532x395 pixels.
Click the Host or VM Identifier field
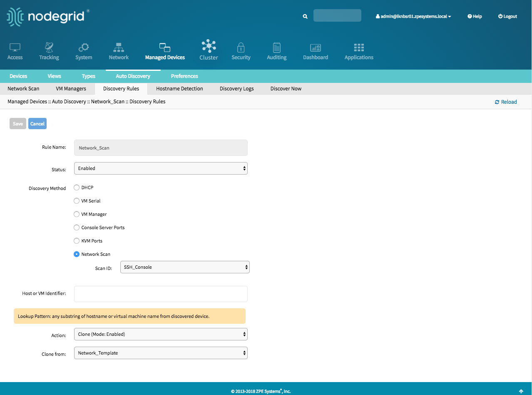pyautogui.click(x=161, y=294)
